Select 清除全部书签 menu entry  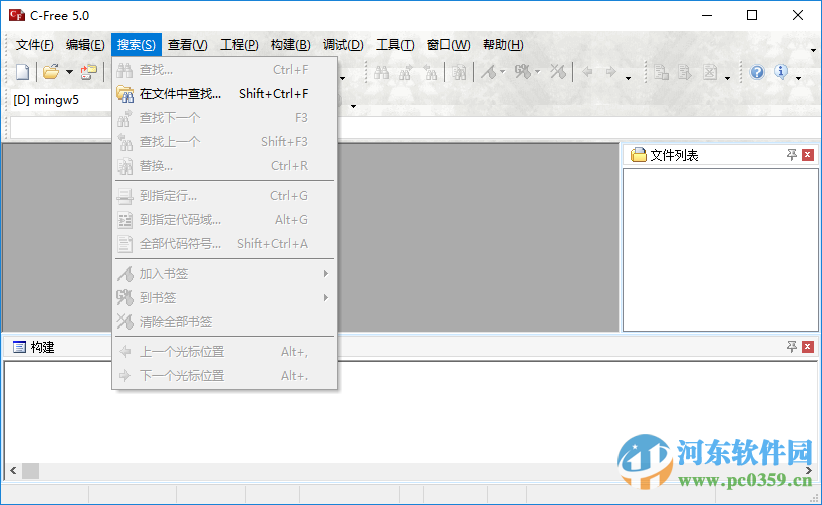point(224,321)
